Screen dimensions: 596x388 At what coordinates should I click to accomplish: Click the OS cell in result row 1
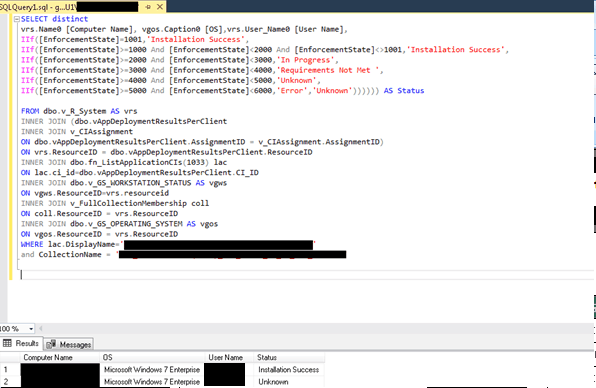click(x=152, y=369)
